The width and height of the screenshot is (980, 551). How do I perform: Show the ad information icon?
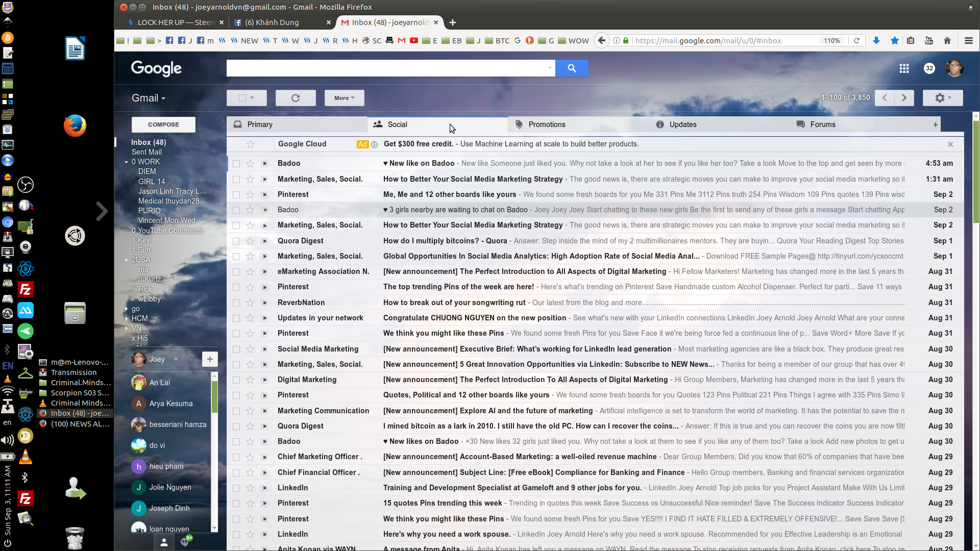[x=374, y=144]
